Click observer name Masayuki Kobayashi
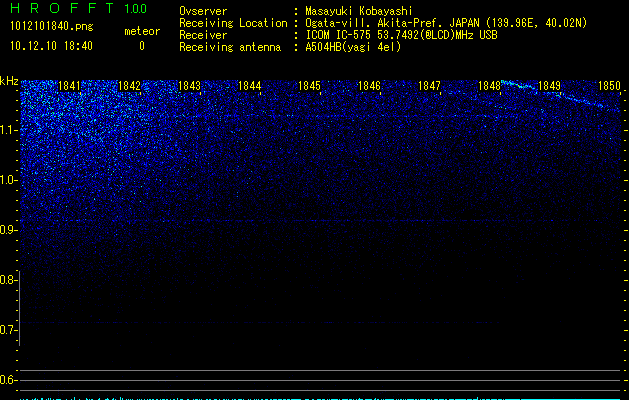The height and width of the screenshot is (400, 629). [x=359, y=11]
